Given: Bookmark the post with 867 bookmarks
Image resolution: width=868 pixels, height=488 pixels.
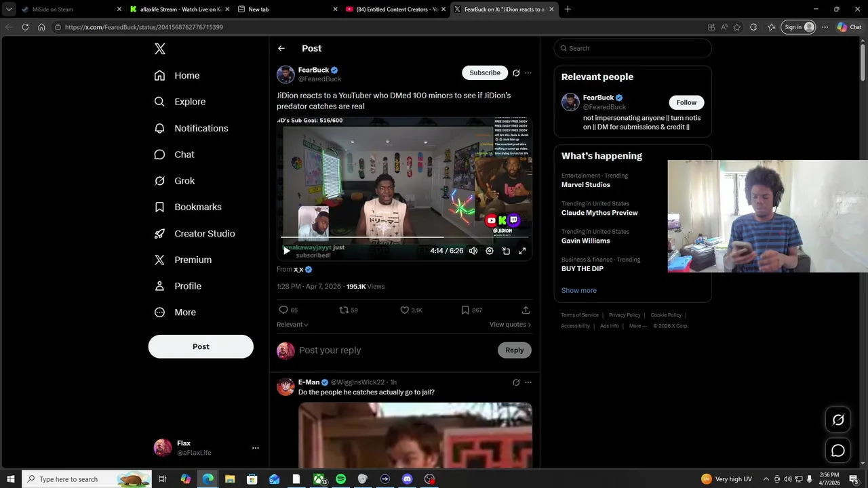Looking at the screenshot, I should coord(472,310).
